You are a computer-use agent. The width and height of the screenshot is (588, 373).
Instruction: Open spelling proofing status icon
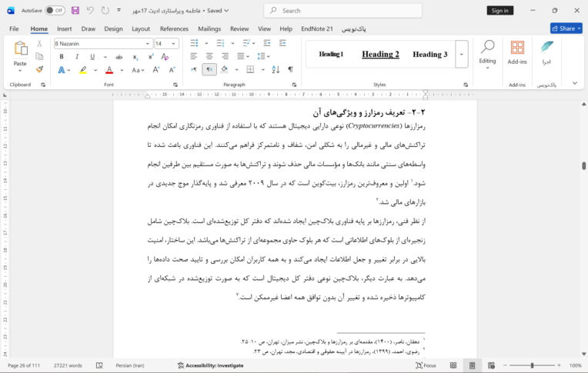point(99,365)
